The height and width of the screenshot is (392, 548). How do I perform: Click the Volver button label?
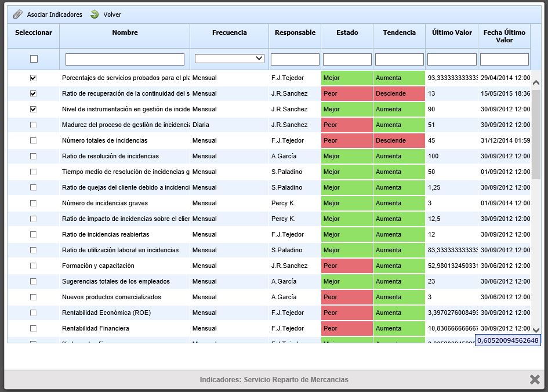click(112, 14)
